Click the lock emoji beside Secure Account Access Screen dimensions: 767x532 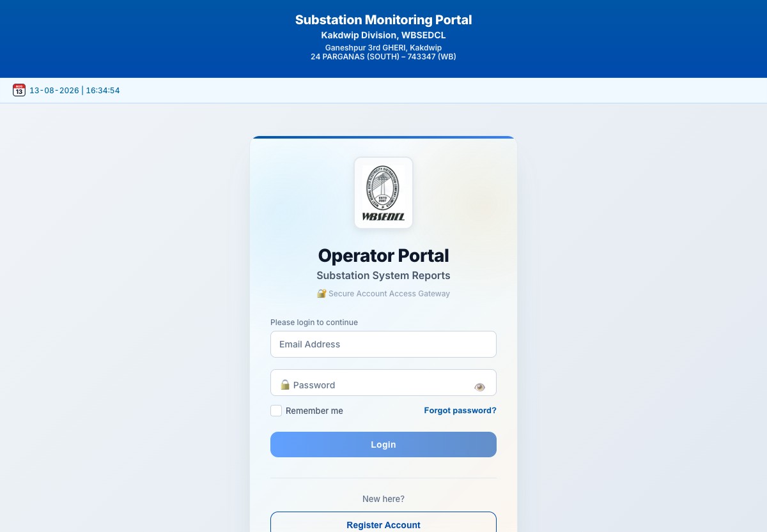[322, 294]
